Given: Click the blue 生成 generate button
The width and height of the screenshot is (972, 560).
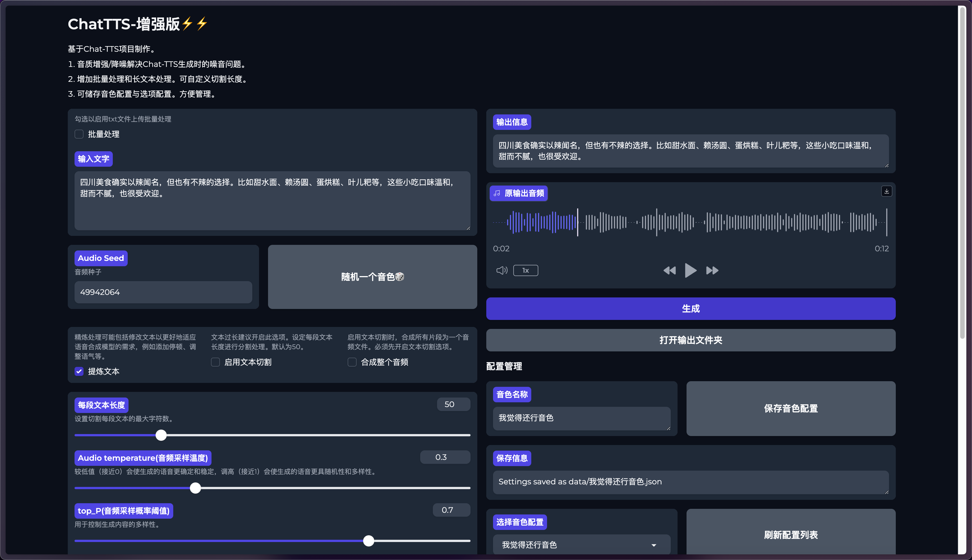Looking at the screenshot, I should (x=690, y=308).
